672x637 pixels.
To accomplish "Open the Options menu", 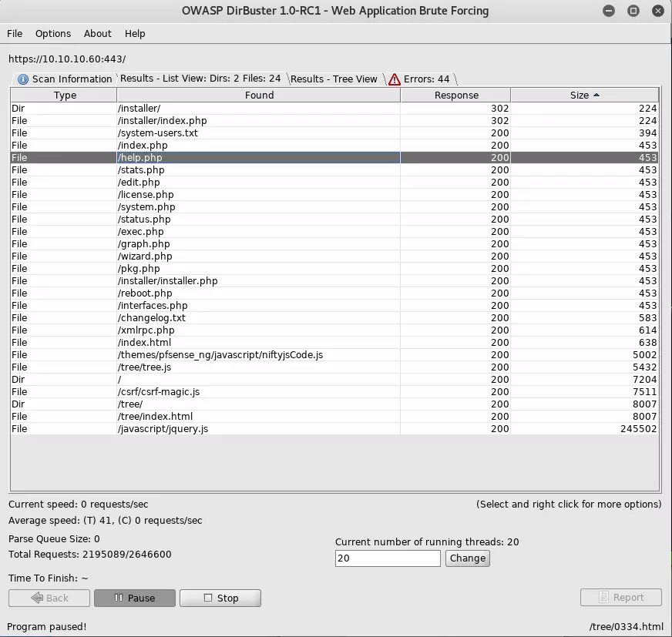I will pyautogui.click(x=53, y=34).
